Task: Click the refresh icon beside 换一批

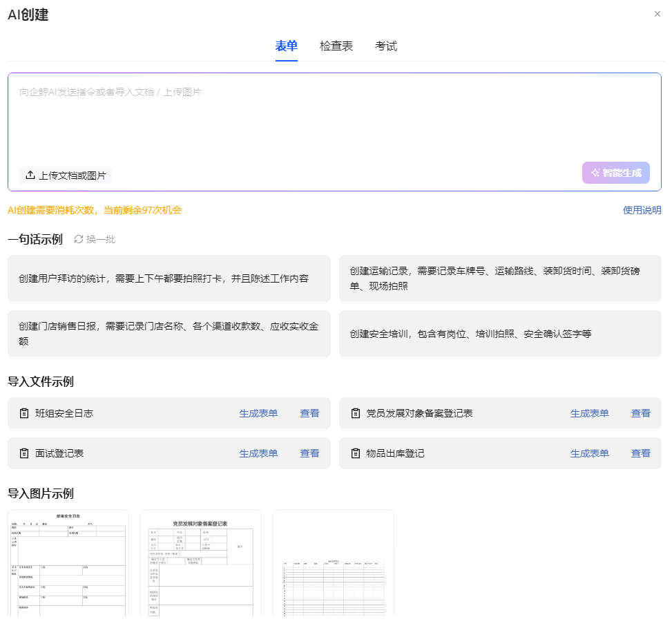Action: click(79, 239)
